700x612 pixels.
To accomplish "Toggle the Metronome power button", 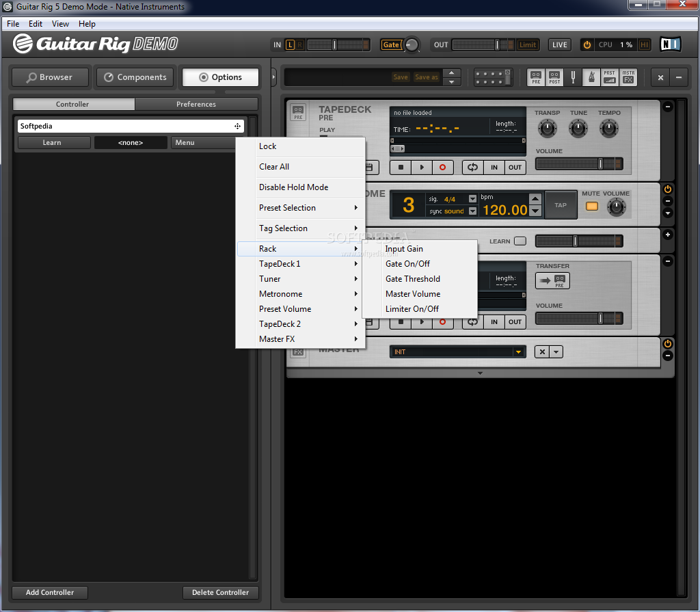I will [x=667, y=189].
